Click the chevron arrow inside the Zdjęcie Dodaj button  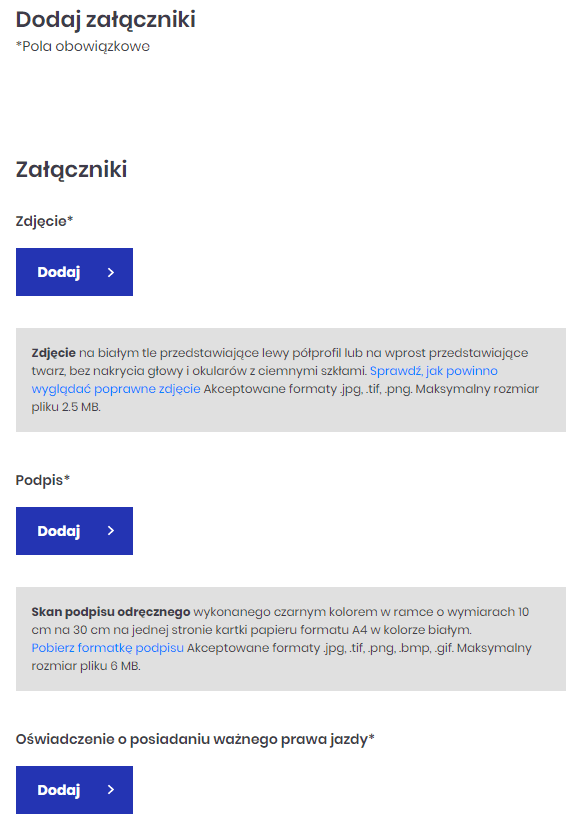(x=110, y=271)
